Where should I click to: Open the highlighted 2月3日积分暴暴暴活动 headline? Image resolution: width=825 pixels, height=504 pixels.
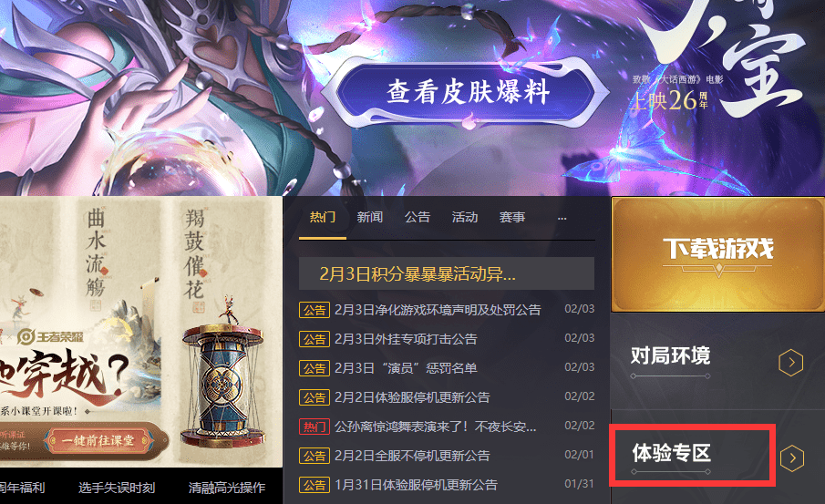point(446,273)
